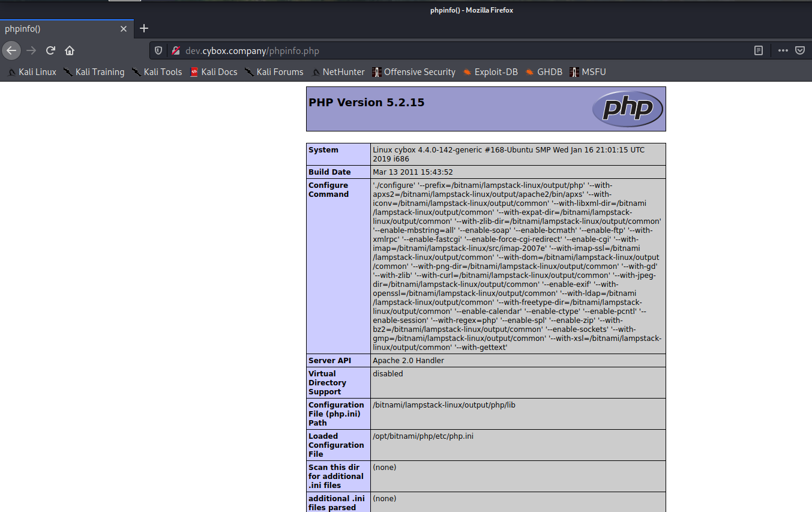Open the Kali Tools bookmark
This screenshot has height=512, width=812.
157,72
